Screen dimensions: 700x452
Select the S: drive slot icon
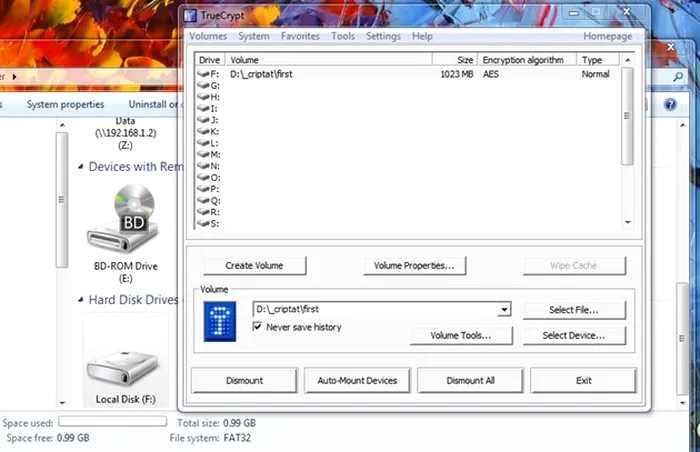pyautogui.click(x=203, y=223)
